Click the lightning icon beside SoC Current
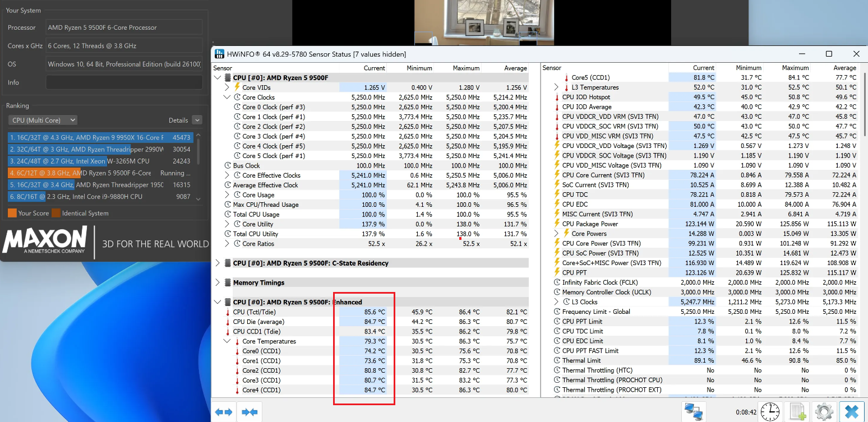The height and width of the screenshot is (422, 868). click(x=557, y=185)
